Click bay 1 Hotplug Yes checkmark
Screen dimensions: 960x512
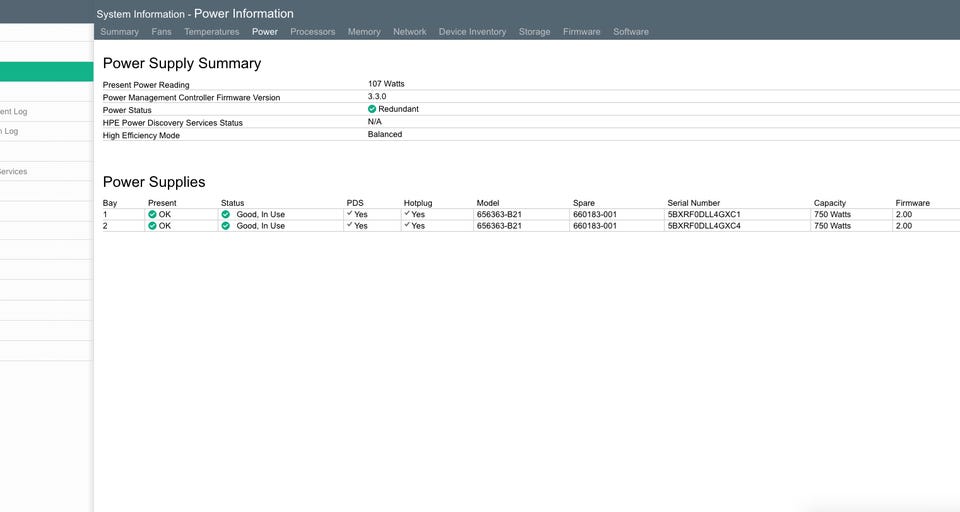(407, 214)
